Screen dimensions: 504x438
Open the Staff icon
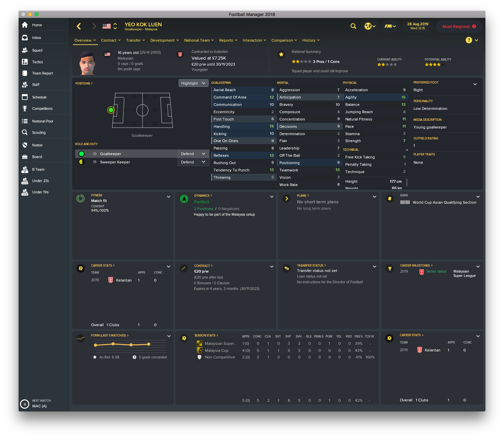pos(25,85)
